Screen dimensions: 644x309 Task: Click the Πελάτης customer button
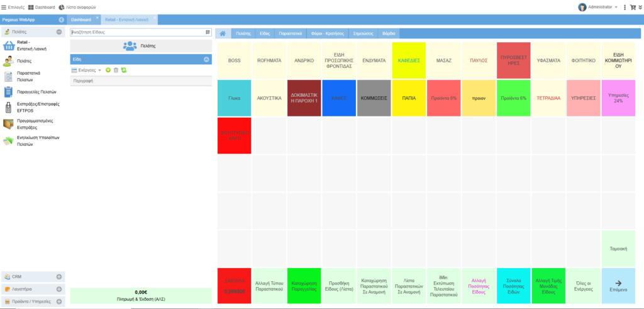click(x=141, y=45)
